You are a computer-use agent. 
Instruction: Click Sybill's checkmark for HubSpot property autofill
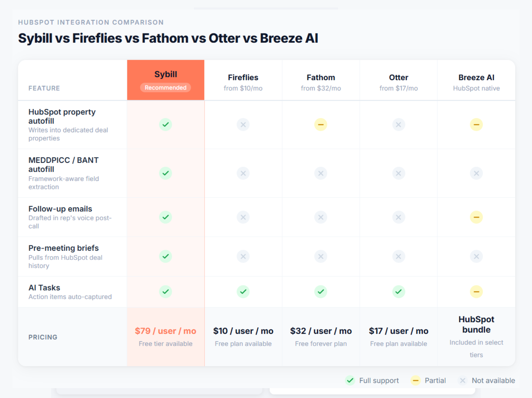(166, 125)
